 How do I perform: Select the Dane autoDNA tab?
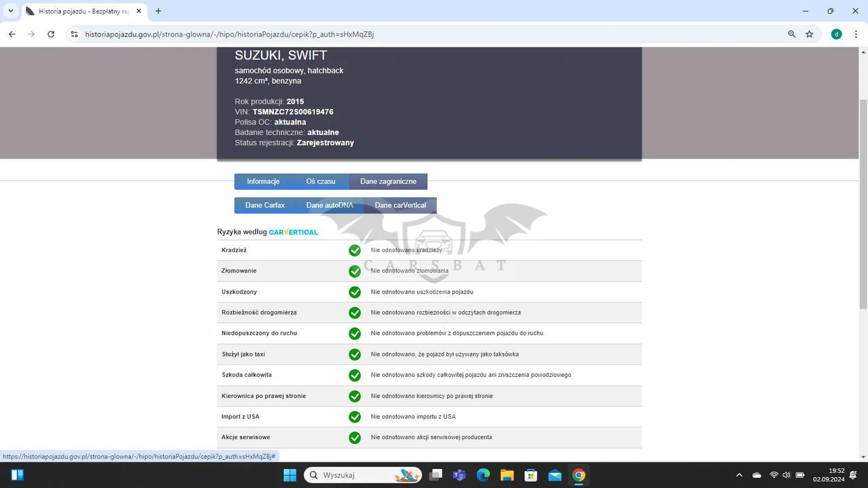pos(330,205)
